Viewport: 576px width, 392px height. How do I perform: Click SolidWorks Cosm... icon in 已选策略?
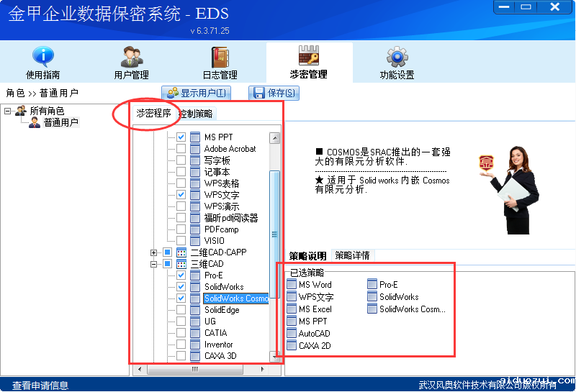pyautogui.click(x=372, y=309)
